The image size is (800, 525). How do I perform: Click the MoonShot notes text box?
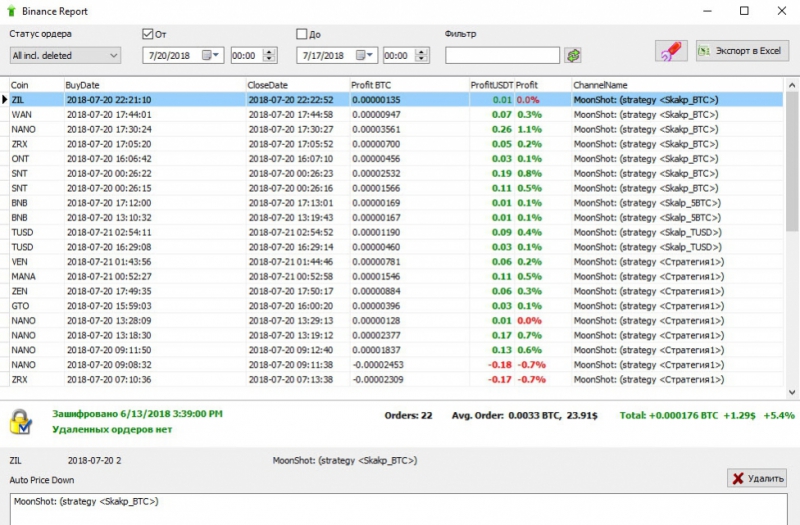[398, 509]
